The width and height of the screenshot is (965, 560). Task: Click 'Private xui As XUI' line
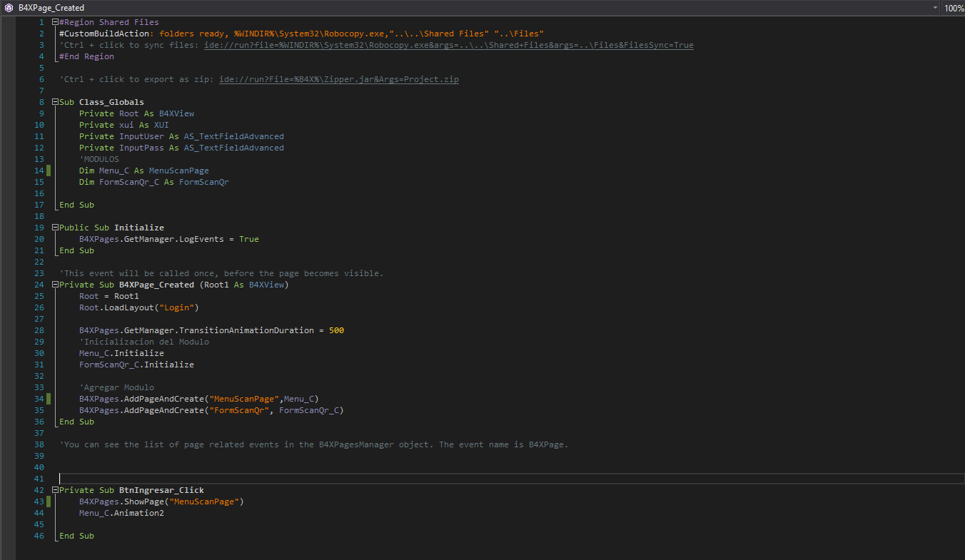(x=123, y=125)
